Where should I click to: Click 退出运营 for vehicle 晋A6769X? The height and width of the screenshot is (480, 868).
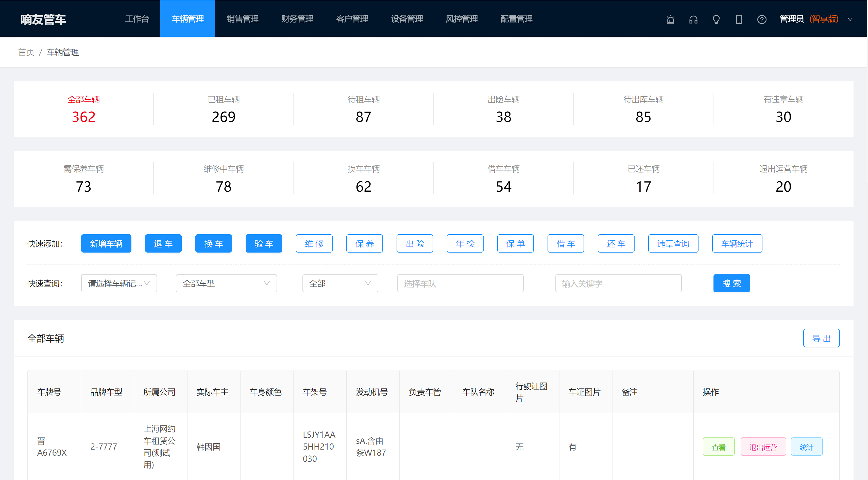point(763,447)
